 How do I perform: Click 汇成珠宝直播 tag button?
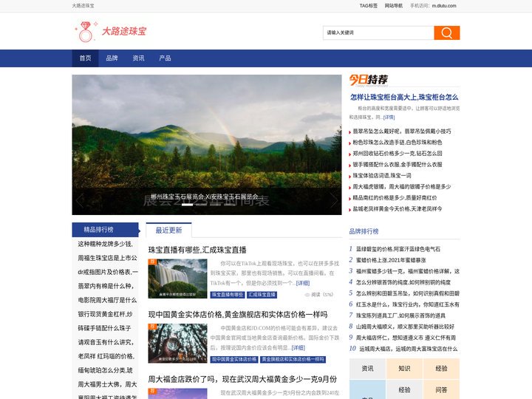[262, 295]
